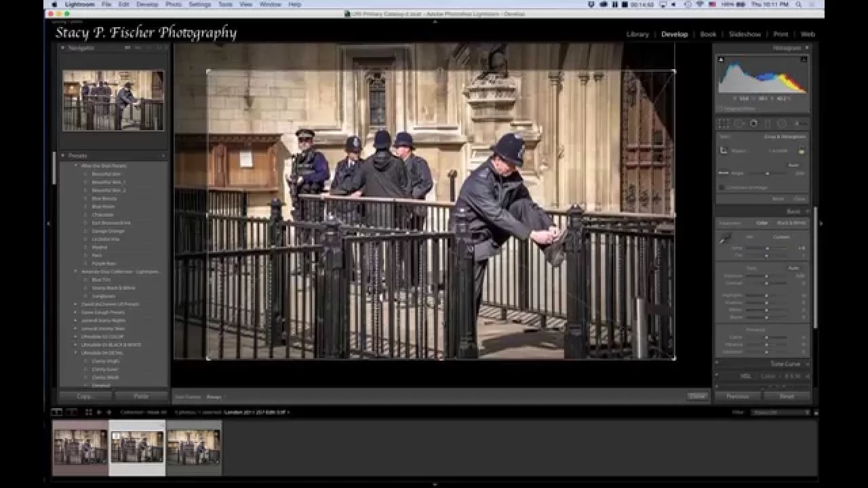This screenshot has width=868, height=488.
Task: Adjust the Temp slider handle
Action: pyautogui.click(x=767, y=248)
